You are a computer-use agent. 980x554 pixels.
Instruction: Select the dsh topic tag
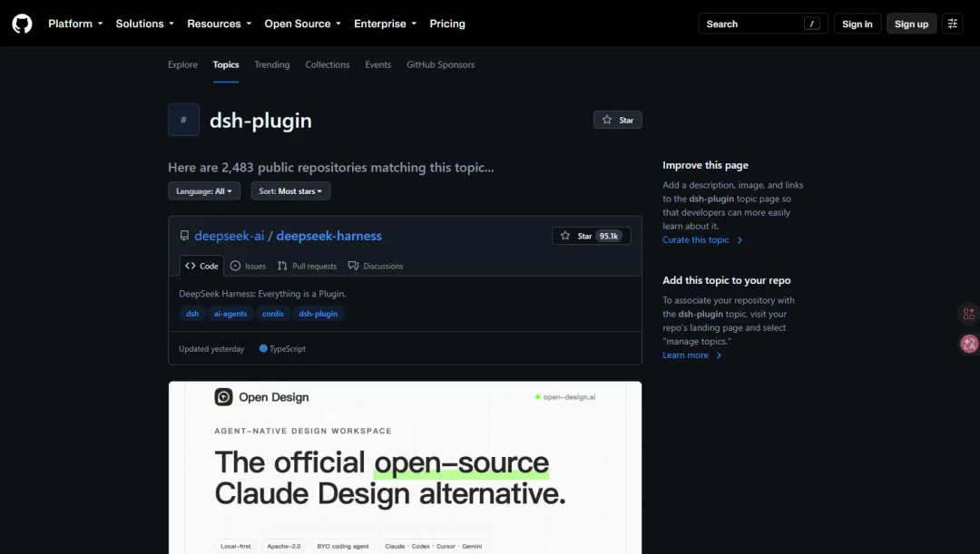point(192,314)
